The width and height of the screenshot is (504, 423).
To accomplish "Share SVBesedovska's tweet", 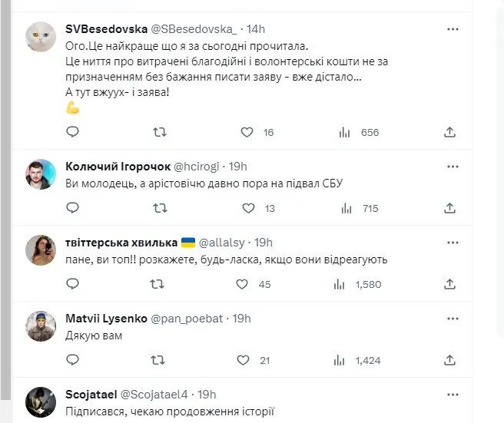I will pos(450,132).
